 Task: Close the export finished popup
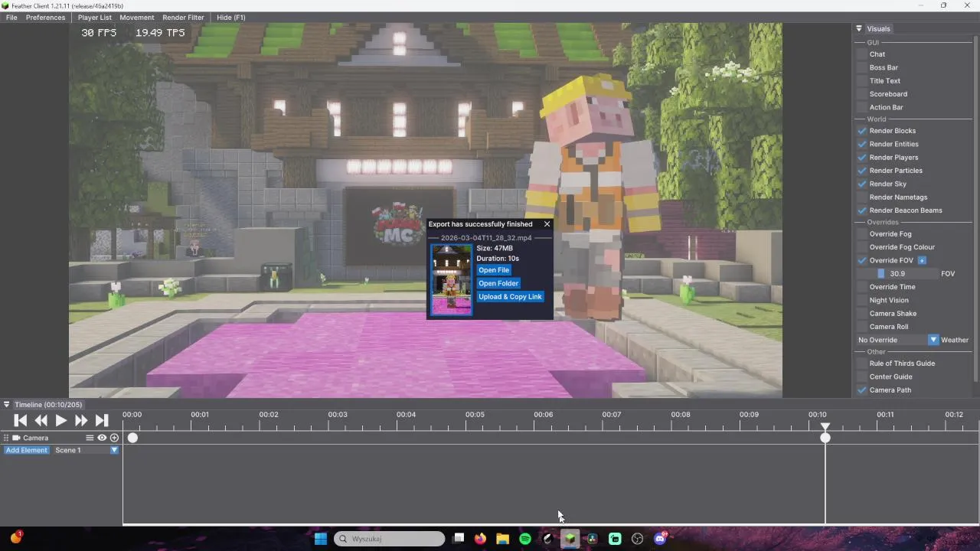click(x=547, y=224)
